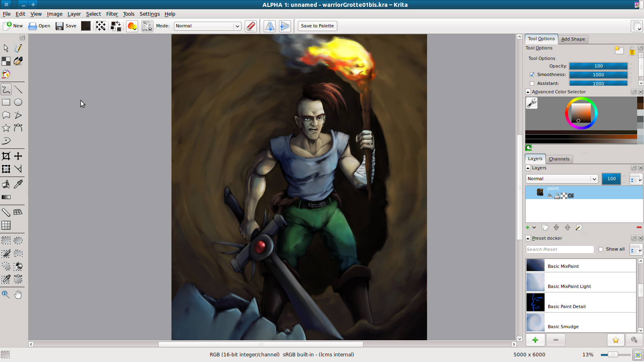Expand the add layer type arrow
The image size is (644, 362).
(534, 228)
